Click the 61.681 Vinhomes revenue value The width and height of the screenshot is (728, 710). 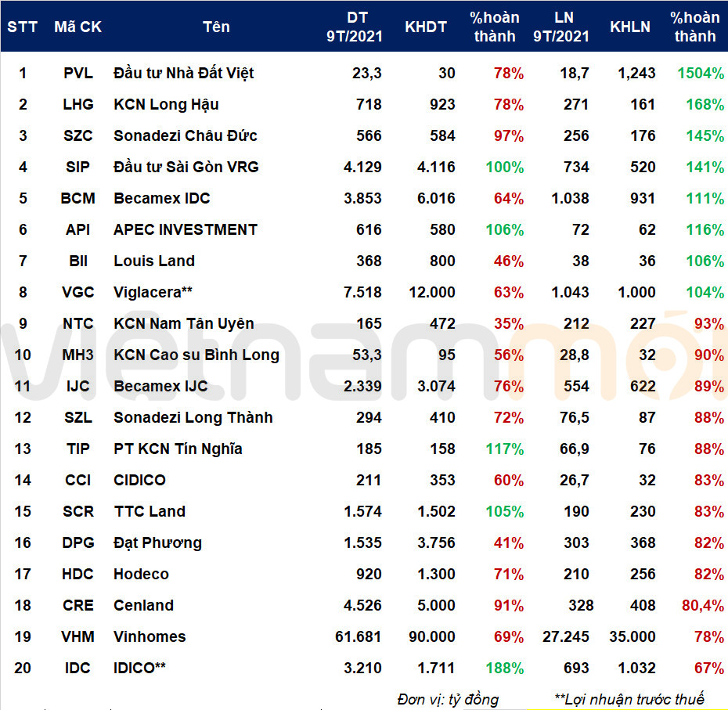click(x=358, y=636)
